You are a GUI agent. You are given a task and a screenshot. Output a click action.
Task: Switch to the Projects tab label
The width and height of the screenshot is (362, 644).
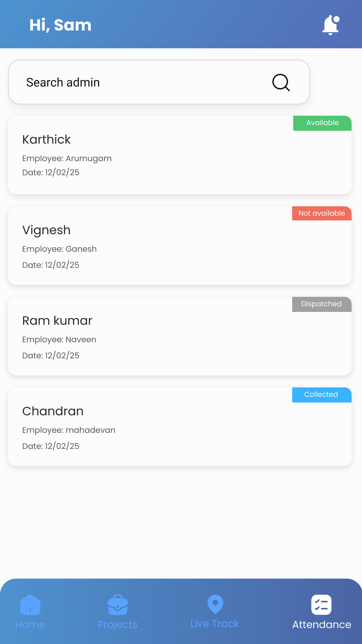[118, 624]
